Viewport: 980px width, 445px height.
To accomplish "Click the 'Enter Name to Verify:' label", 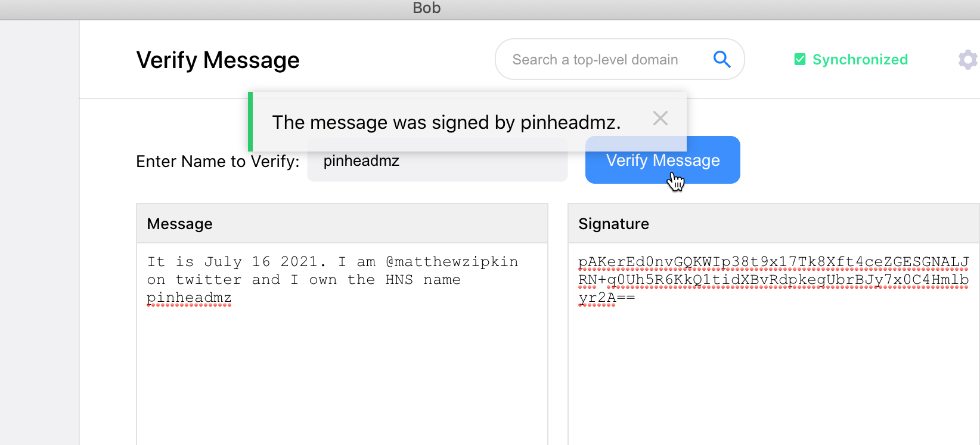I will point(218,162).
